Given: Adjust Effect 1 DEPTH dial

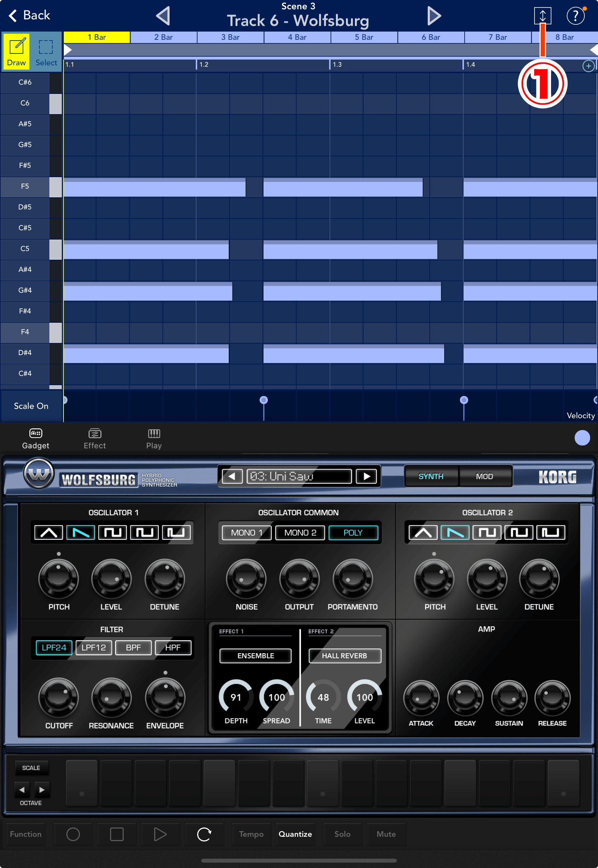Looking at the screenshot, I should coord(236,697).
